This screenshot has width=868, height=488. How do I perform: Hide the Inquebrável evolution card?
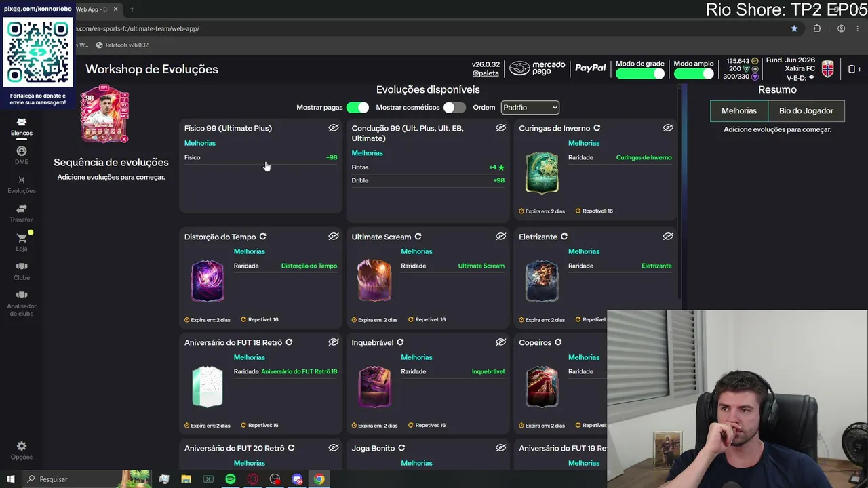click(500, 342)
